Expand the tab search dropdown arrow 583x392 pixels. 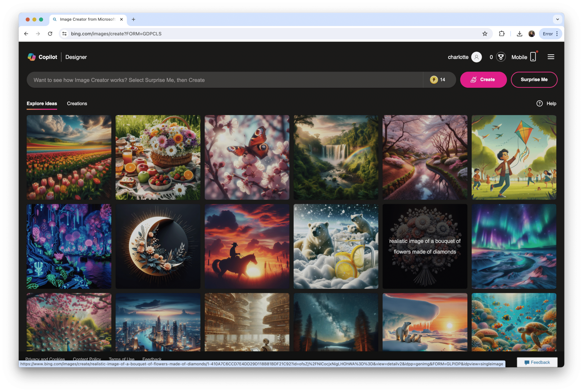pyautogui.click(x=557, y=20)
